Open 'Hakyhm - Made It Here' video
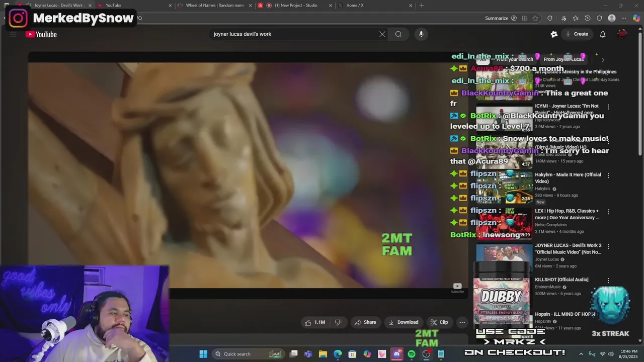 click(568, 178)
